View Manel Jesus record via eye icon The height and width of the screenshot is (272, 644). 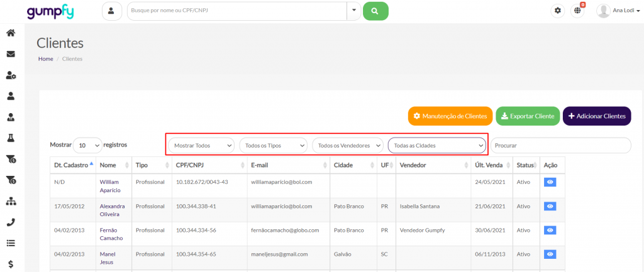(550, 254)
